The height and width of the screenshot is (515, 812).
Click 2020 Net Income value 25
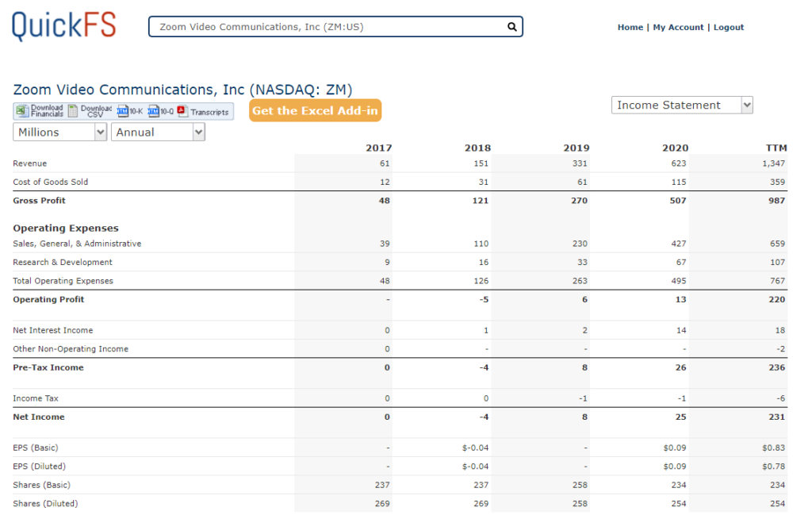[681, 417]
